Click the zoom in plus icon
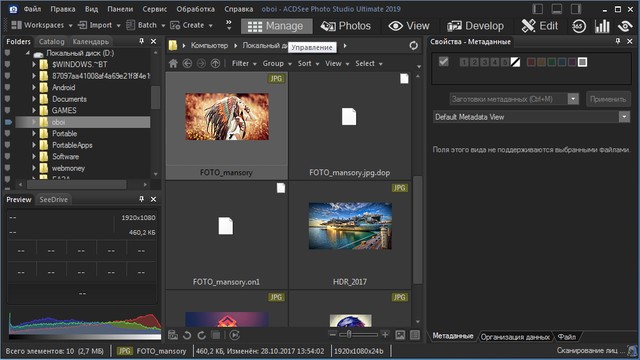Viewport: 640px width, 360px height. [x=385, y=335]
